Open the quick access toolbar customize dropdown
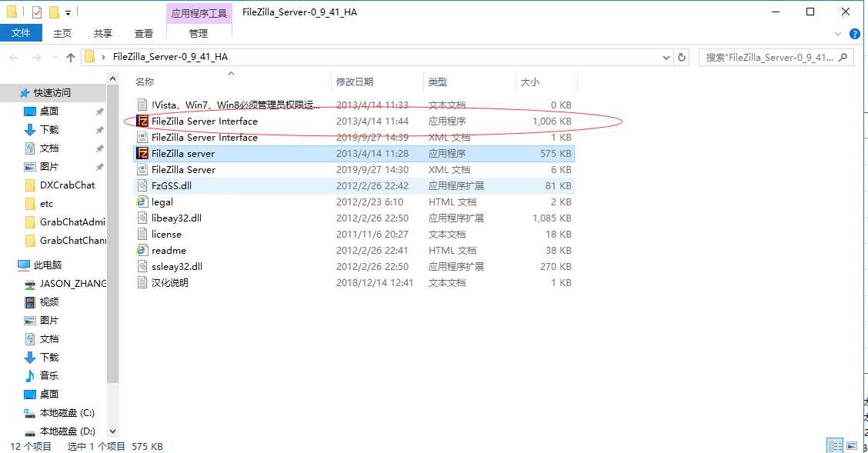 [68, 12]
